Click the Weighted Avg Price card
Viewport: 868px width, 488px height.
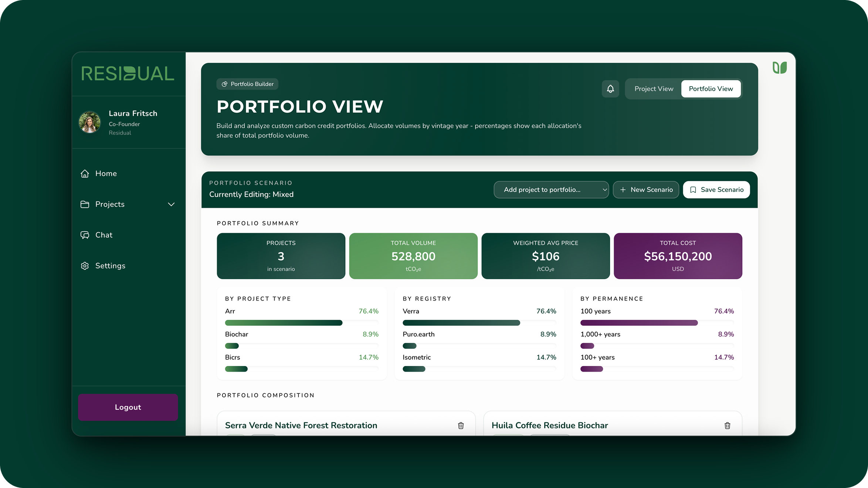pyautogui.click(x=546, y=256)
